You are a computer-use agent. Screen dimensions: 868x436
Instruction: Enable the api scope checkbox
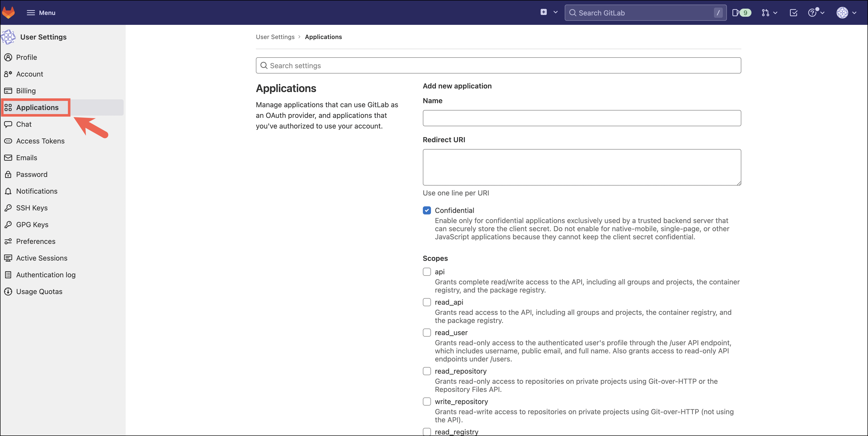[427, 272]
